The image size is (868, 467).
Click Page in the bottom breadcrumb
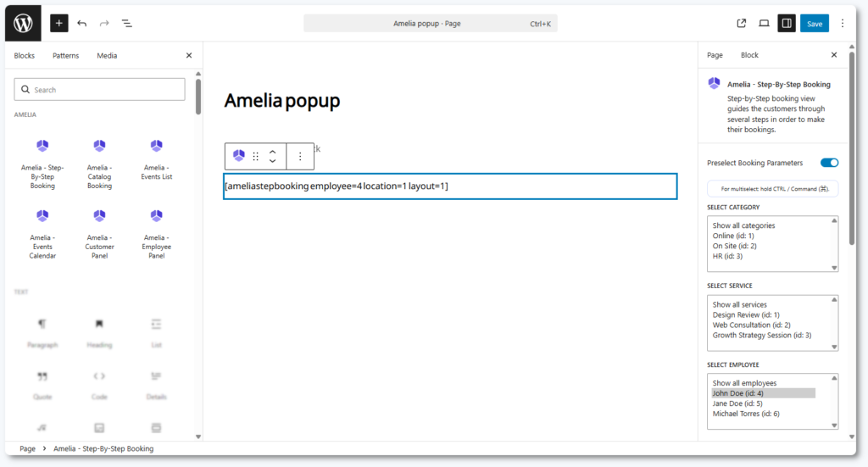coord(27,448)
